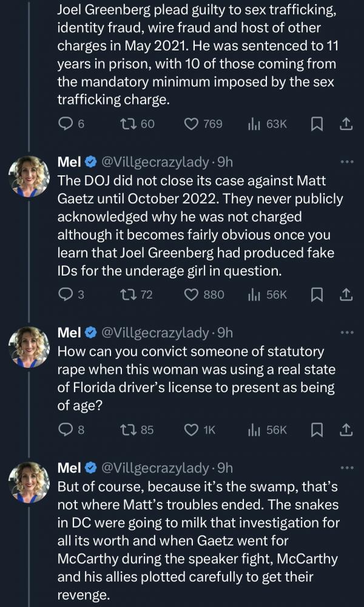Like the tweet with 1K likes
This screenshot has width=364, height=607.
click(x=200, y=430)
